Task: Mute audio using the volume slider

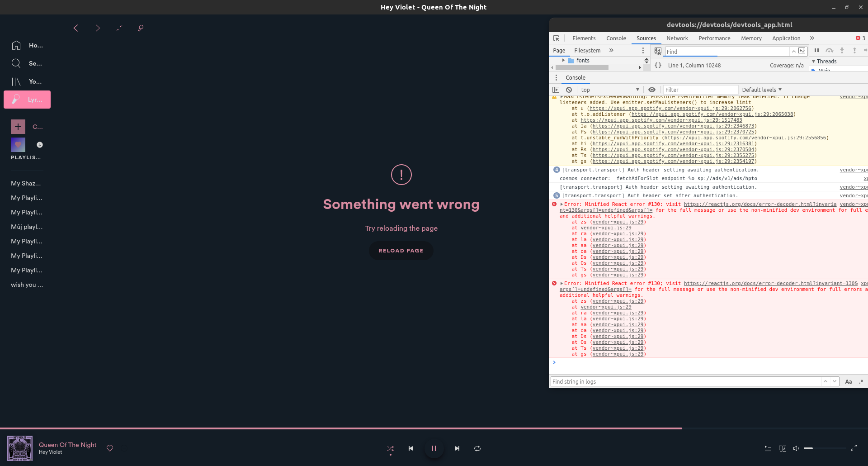Action: (796, 448)
